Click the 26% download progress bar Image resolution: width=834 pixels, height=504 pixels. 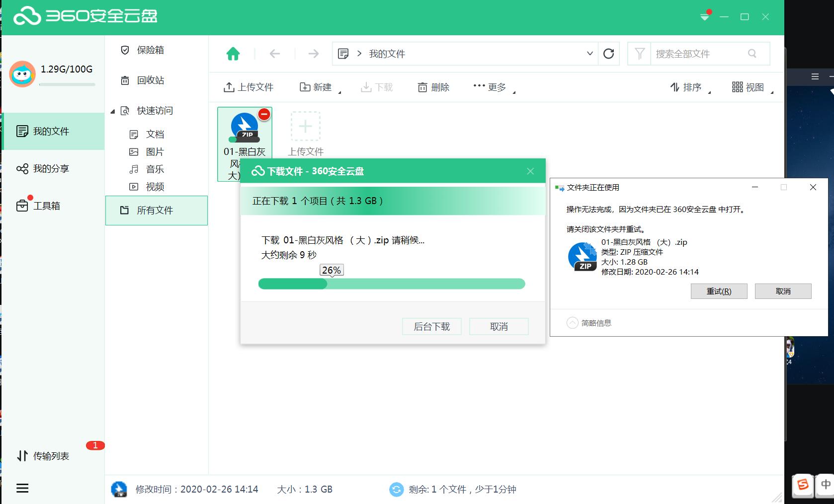tap(391, 284)
